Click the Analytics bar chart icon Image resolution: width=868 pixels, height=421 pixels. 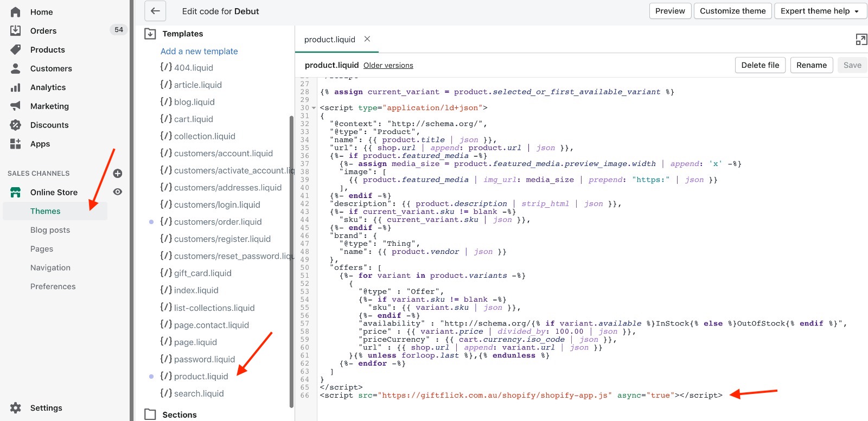click(16, 87)
